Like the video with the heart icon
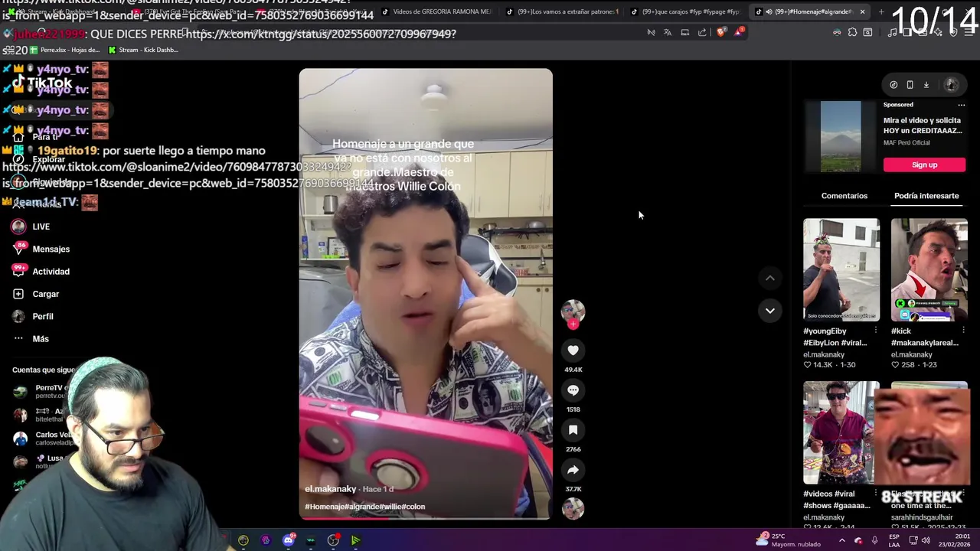The height and width of the screenshot is (551, 980). tap(573, 350)
